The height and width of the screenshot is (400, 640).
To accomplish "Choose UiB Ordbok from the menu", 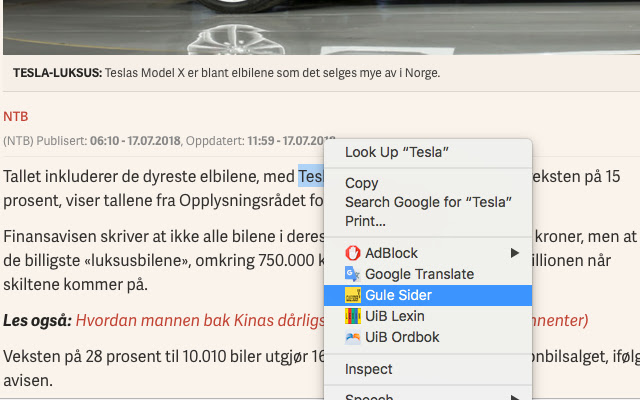I will click(428, 337).
